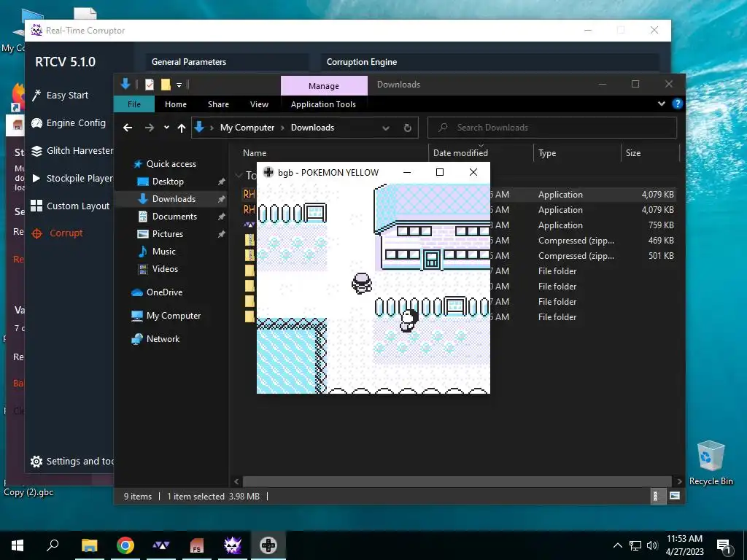Click the horizontal scrollbar in file list

pos(457,481)
